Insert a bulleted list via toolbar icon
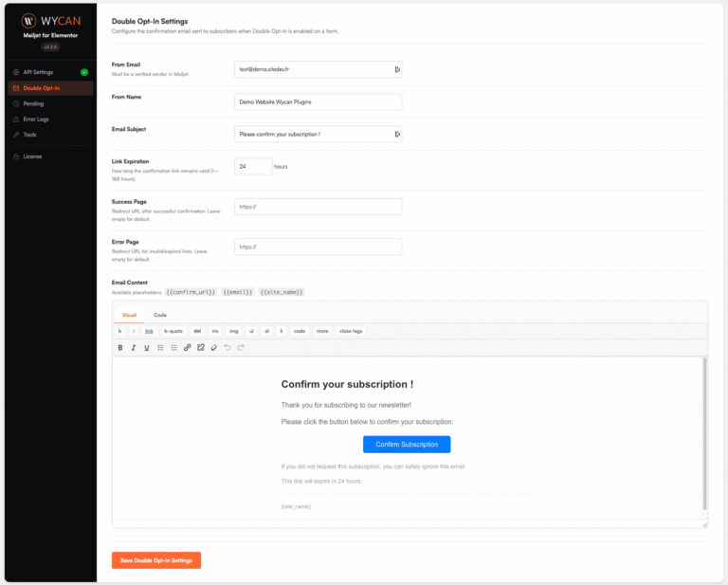The height and width of the screenshot is (585, 728). click(x=160, y=347)
